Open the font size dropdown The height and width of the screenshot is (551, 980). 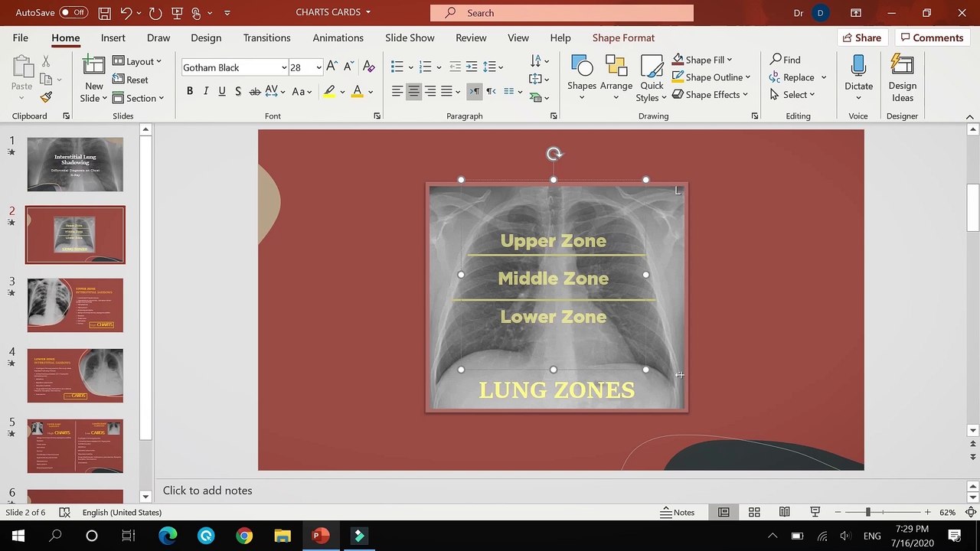click(318, 67)
